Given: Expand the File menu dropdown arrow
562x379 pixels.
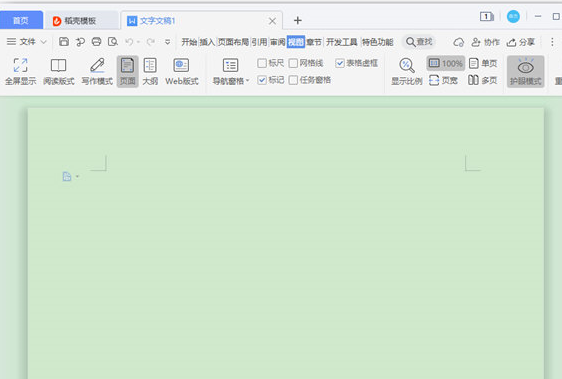Looking at the screenshot, I should tap(43, 42).
